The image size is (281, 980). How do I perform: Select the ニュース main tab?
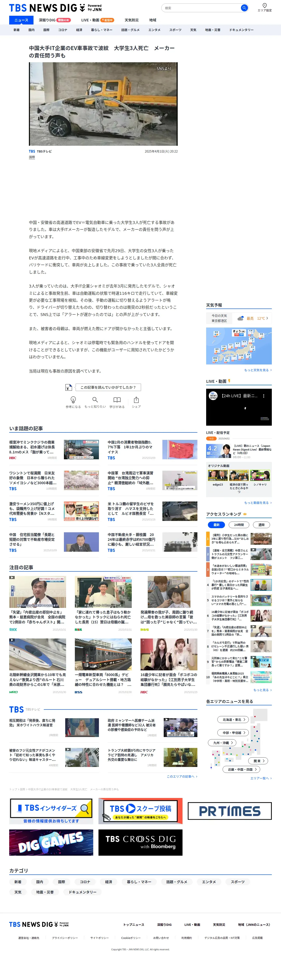(21, 20)
